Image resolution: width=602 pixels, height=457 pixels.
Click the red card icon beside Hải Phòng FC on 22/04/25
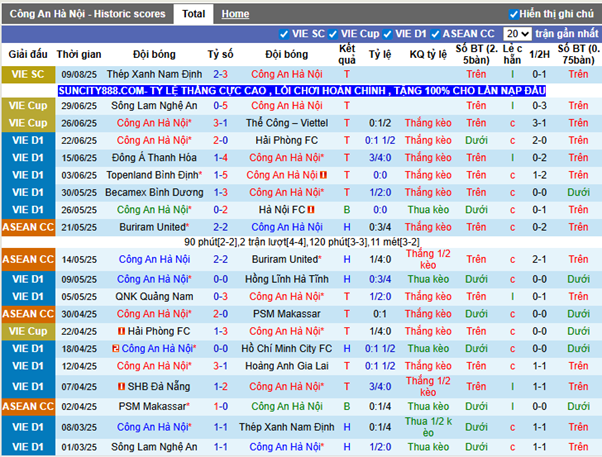click(x=122, y=331)
